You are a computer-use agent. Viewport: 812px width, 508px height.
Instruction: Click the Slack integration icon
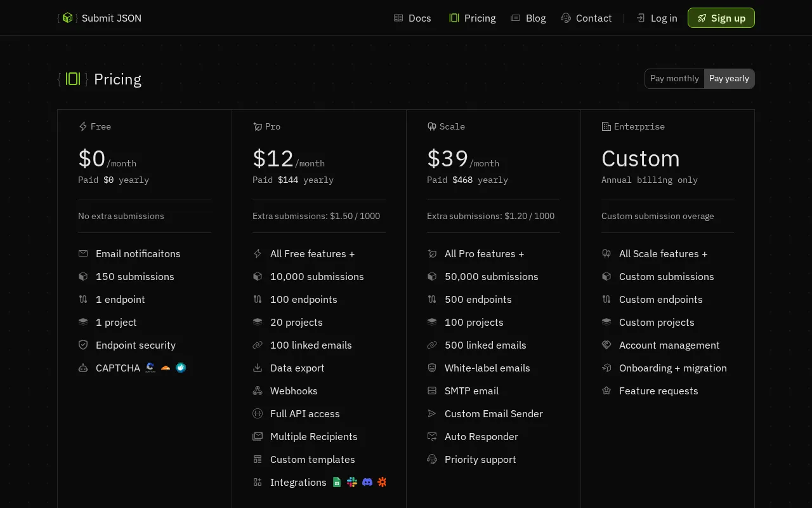click(352, 482)
